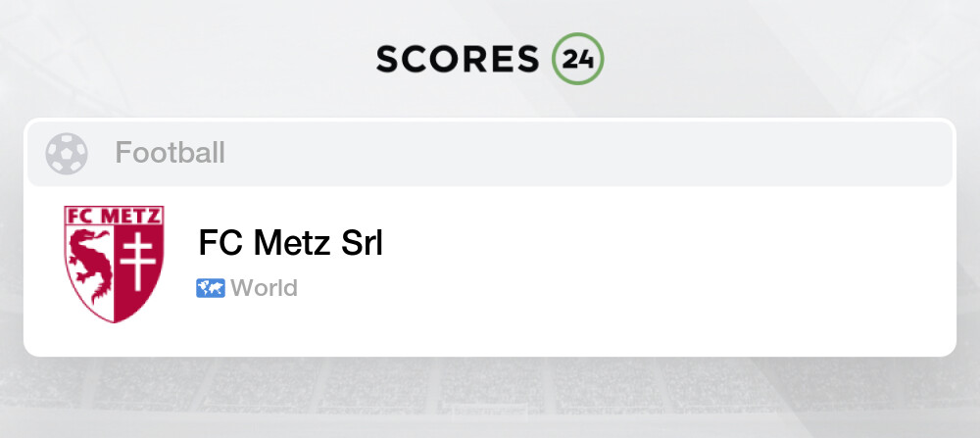
Task: Click the FC METZ lettering atop the crest
Action: (x=114, y=217)
